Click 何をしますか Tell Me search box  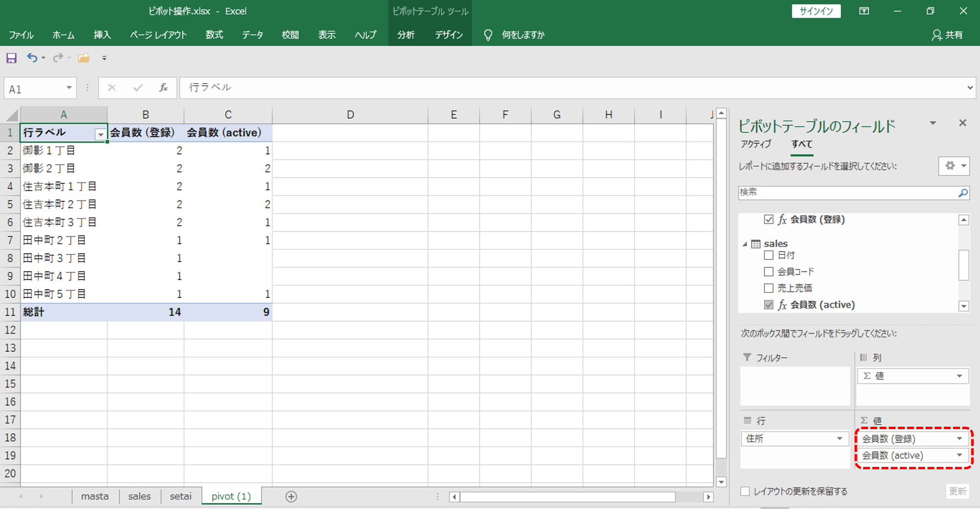pyautogui.click(x=523, y=35)
